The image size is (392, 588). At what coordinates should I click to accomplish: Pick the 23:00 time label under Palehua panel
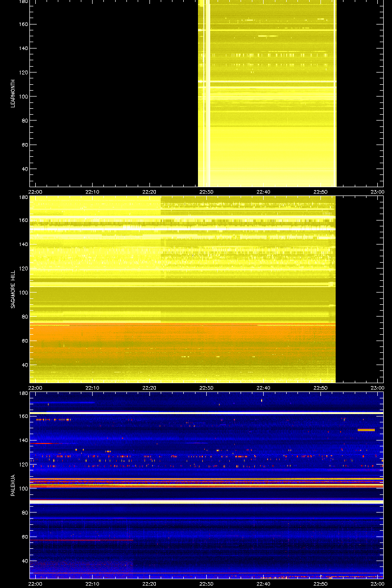[x=377, y=584]
